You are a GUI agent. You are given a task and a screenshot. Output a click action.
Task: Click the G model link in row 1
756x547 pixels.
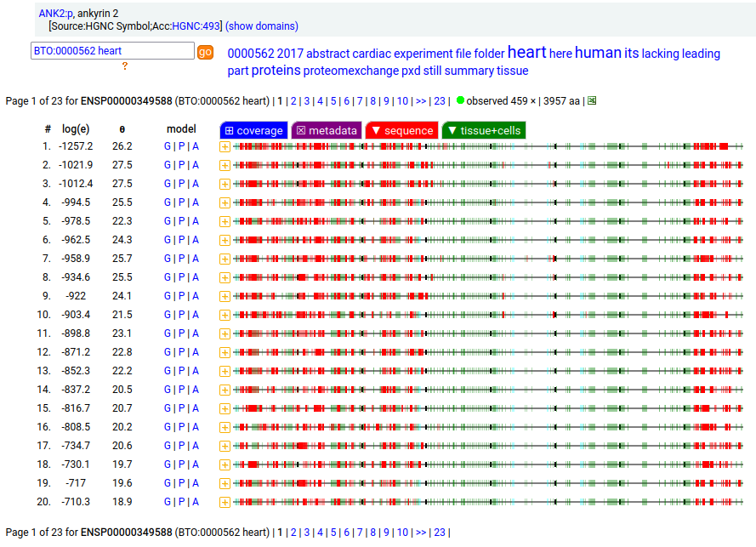(x=168, y=146)
